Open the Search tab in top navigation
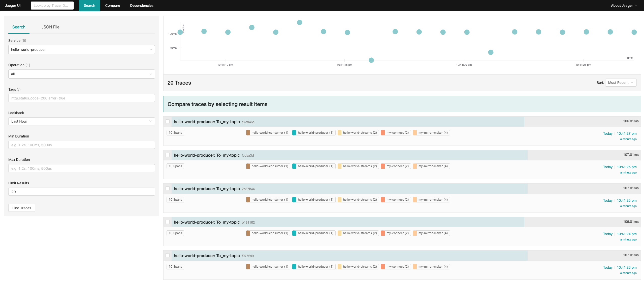 [89, 6]
